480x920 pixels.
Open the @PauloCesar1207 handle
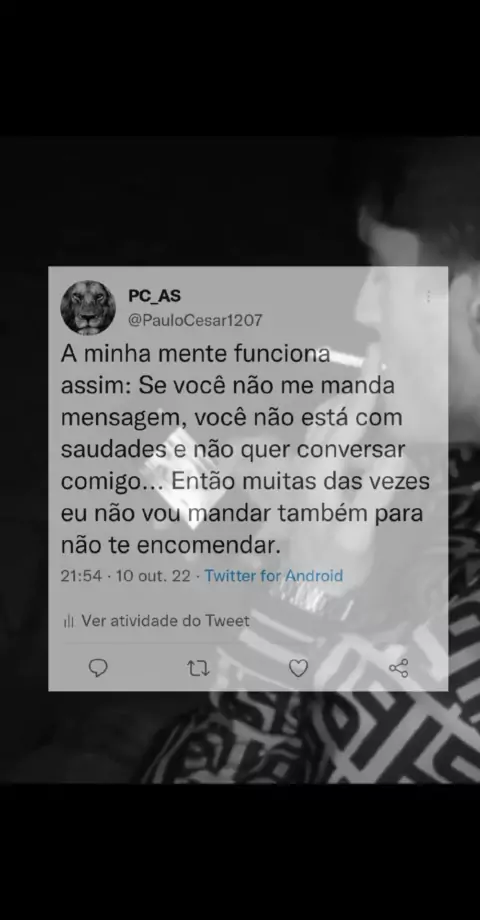click(x=195, y=320)
